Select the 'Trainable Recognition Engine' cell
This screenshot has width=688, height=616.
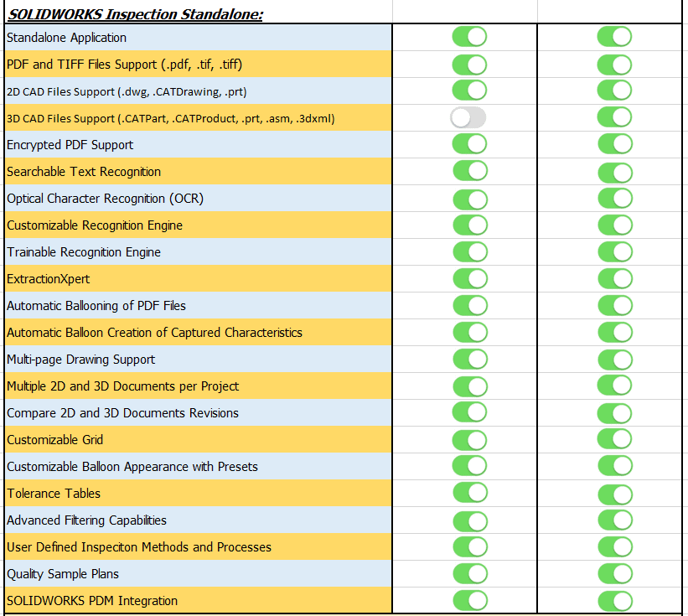[x=198, y=251]
